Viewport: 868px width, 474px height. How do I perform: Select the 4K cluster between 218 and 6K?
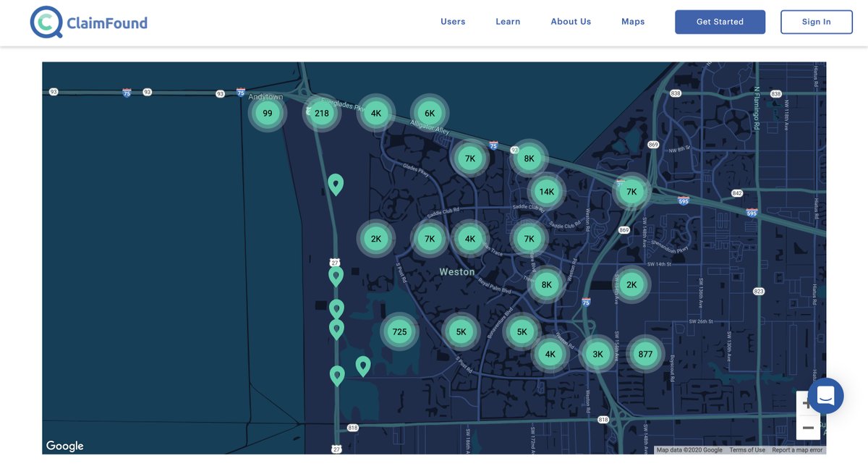tap(376, 113)
